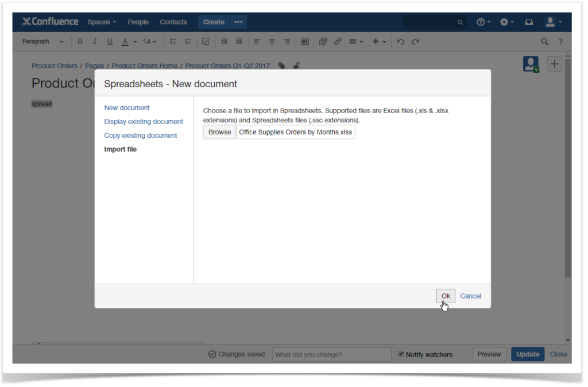The height and width of the screenshot is (387, 588).
Task: Insert a task list checkbox
Action: pos(206,41)
